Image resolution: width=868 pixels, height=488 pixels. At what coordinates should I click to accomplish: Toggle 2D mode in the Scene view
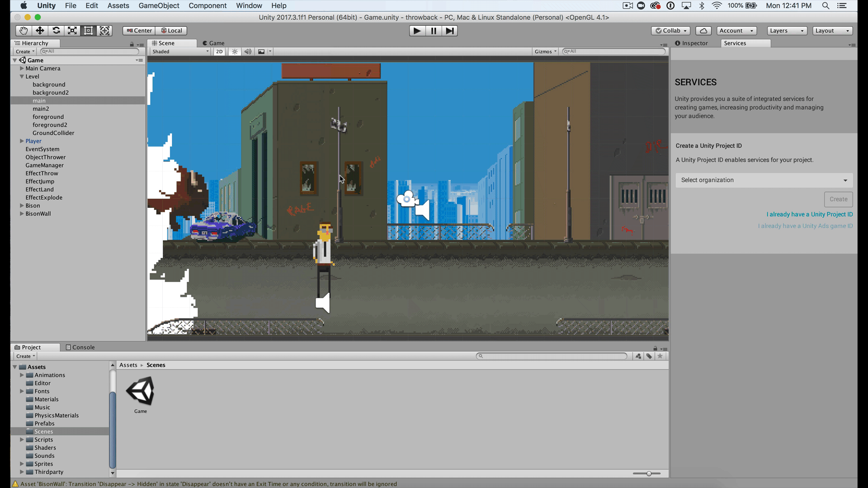pyautogui.click(x=219, y=52)
